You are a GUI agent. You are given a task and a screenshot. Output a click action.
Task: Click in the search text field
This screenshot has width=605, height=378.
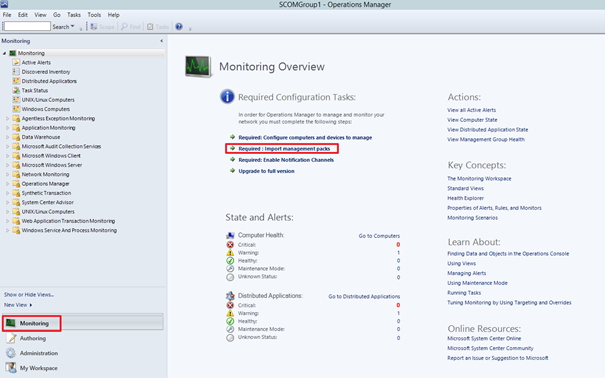(x=27, y=26)
